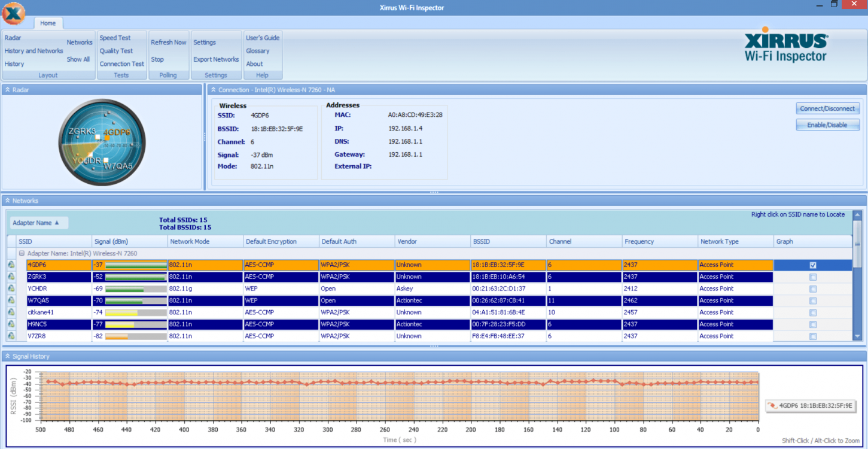Sort by the Signal (dBm) column header
The width and height of the screenshot is (868, 449).
(x=130, y=242)
